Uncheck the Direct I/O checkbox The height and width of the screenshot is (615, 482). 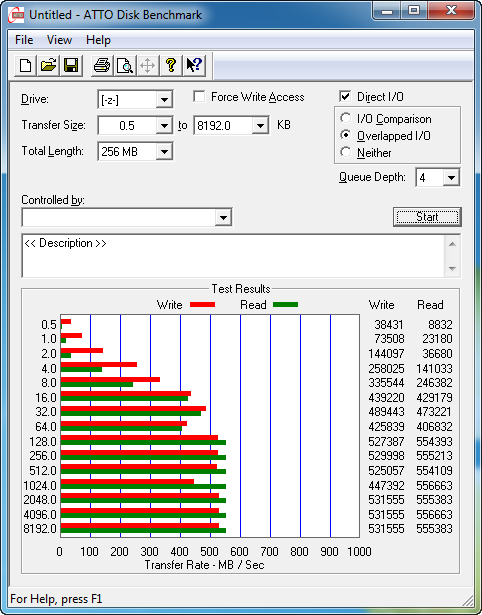[x=345, y=96]
